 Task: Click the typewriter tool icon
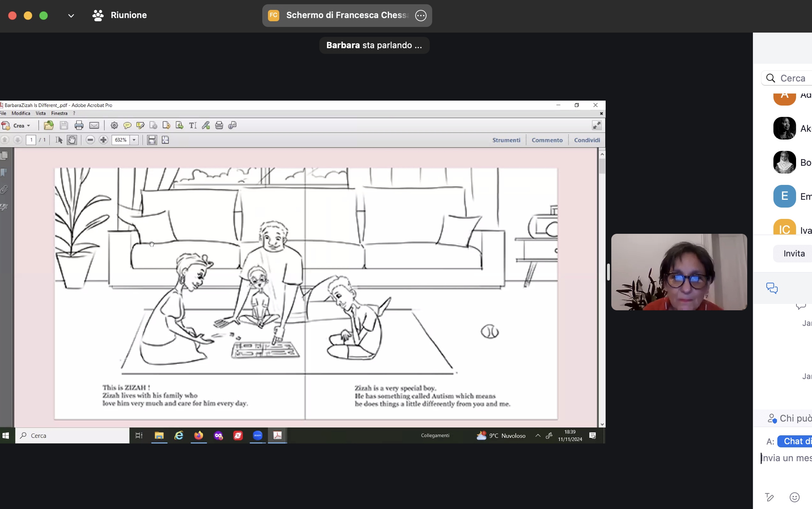219,125
